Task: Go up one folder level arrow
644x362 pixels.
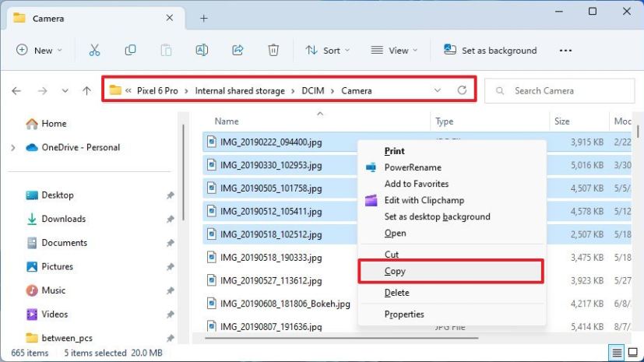Action: [86, 90]
